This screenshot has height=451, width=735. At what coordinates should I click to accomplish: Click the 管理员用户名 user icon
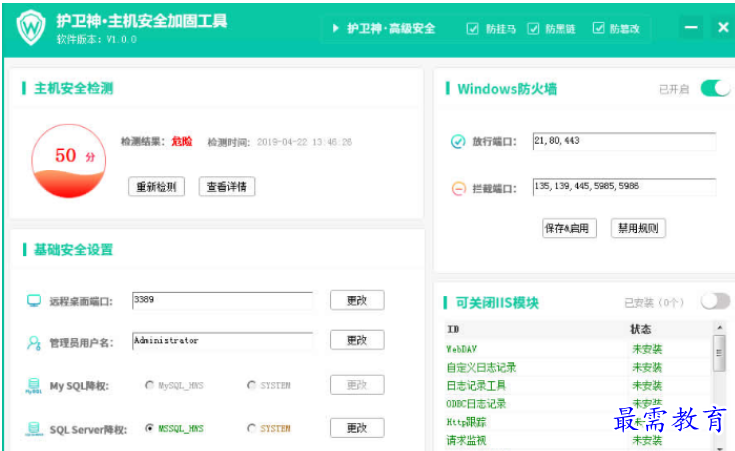(34, 343)
